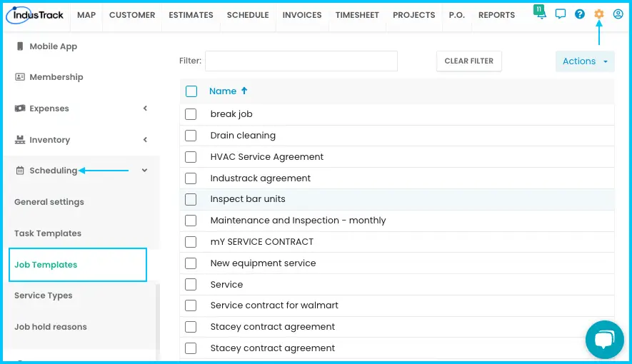Check the mY SERVICE CONTRACT checkbox
632x364 pixels.
pos(191,241)
